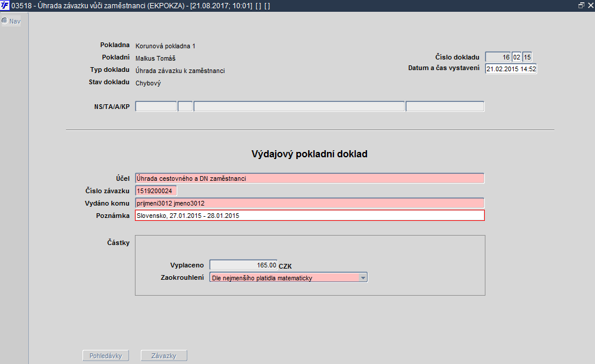The image size is (595, 364).
Task: Click the status text Chybový
Action: click(148, 83)
